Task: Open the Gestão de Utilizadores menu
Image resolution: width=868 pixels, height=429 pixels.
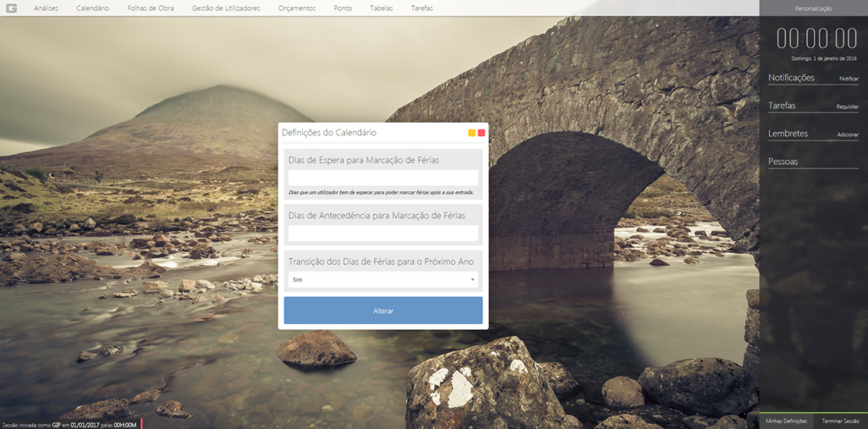Action: coord(226,8)
